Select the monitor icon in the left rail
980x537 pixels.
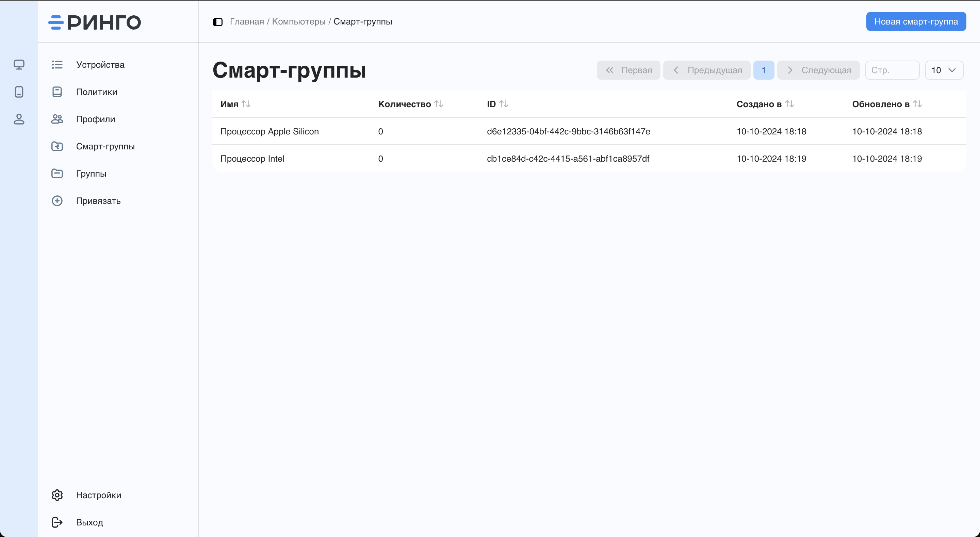click(x=19, y=65)
